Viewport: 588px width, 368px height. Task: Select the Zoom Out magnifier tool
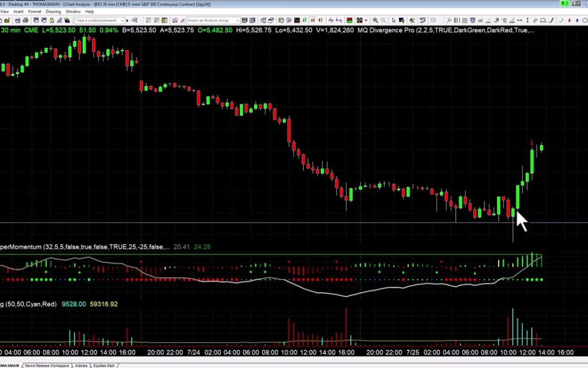pyautogui.click(x=383, y=20)
